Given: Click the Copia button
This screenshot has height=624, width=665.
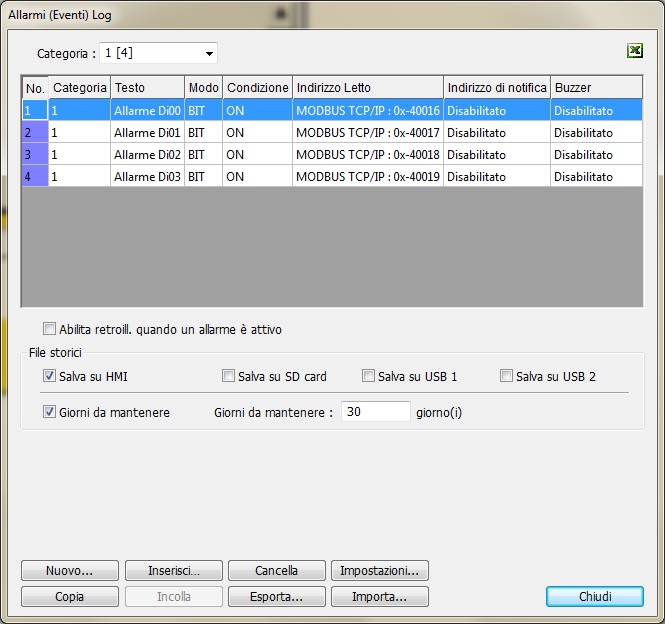Looking at the screenshot, I should coord(70,596).
